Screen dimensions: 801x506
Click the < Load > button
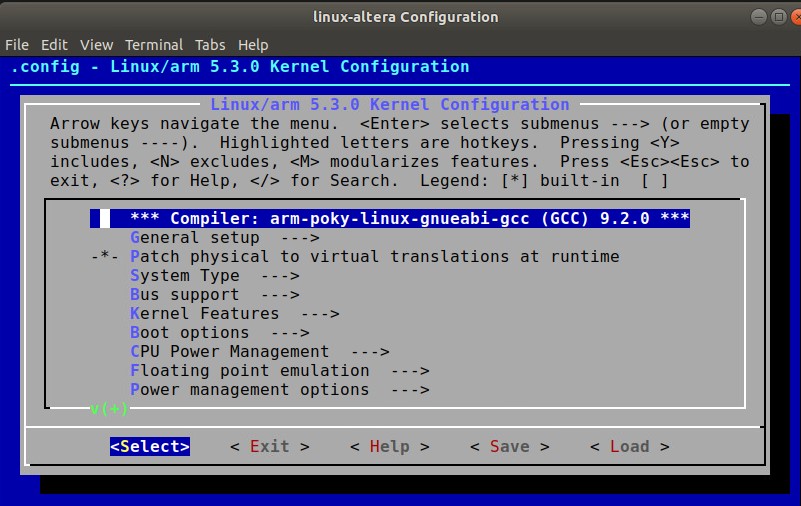[629, 446]
